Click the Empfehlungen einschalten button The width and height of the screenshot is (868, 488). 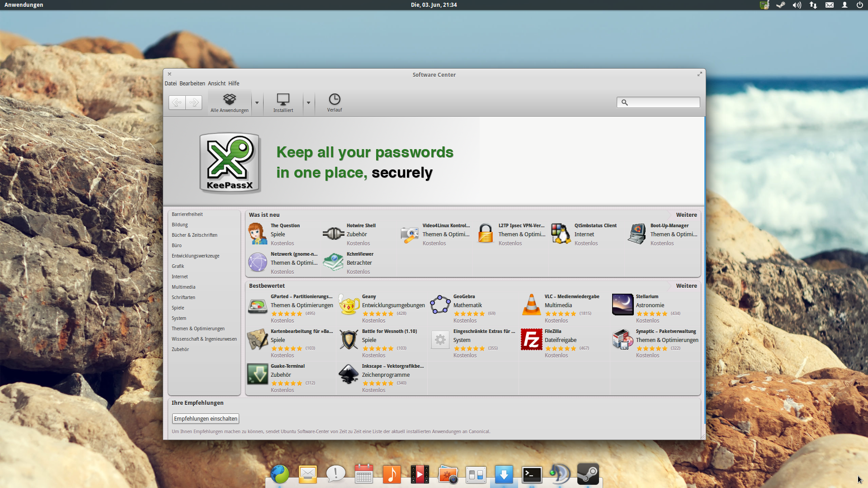(205, 419)
